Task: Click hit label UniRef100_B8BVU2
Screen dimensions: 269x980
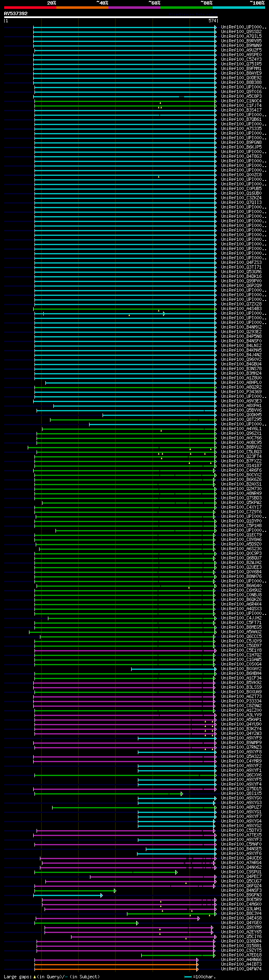Action: (241, 447)
